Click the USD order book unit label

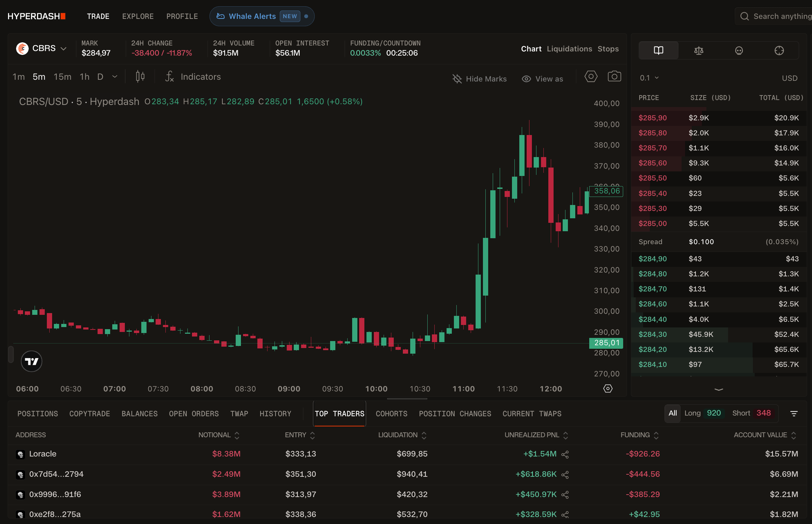[x=789, y=78]
